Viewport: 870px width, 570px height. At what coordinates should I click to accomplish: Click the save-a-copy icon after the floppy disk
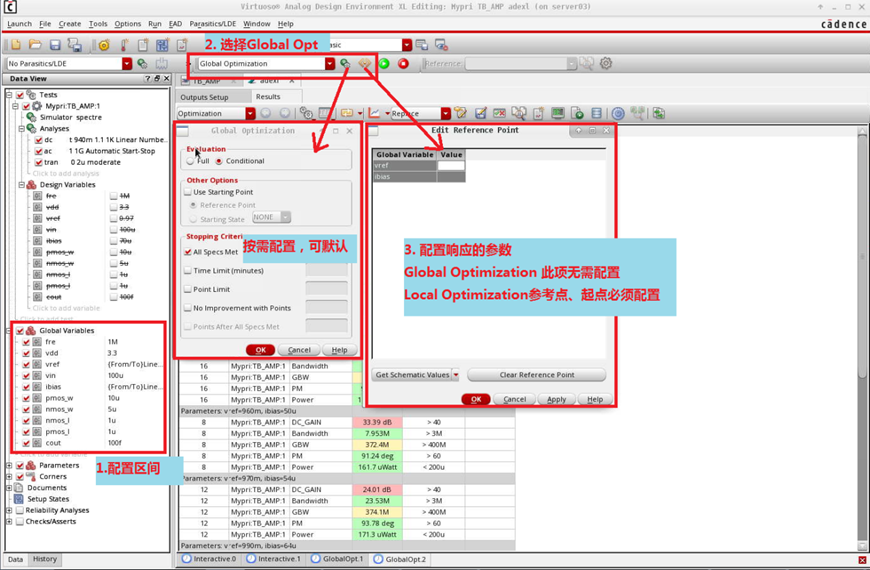click(x=74, y=45)
